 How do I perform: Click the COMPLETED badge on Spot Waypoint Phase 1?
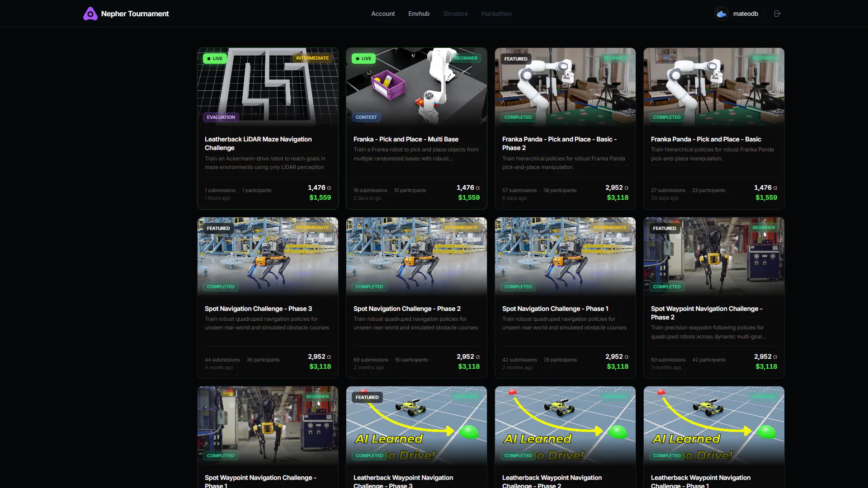coord(221,455)
